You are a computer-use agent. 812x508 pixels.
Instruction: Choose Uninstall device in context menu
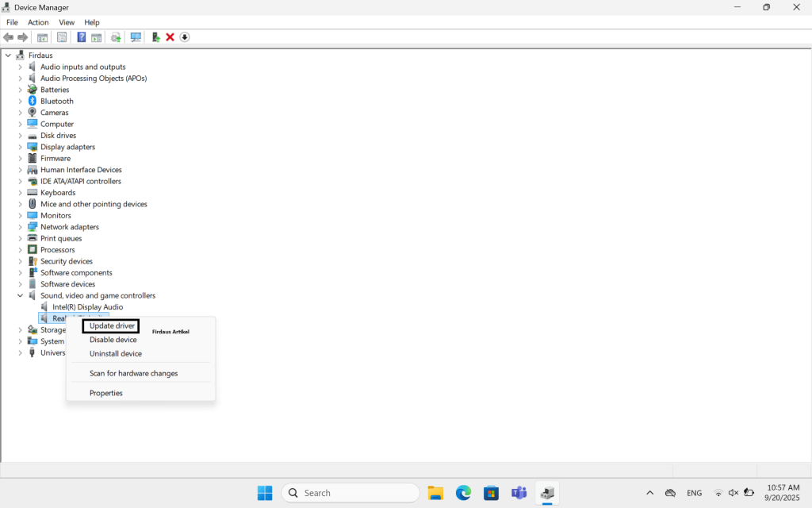click(x=116, y=353)
